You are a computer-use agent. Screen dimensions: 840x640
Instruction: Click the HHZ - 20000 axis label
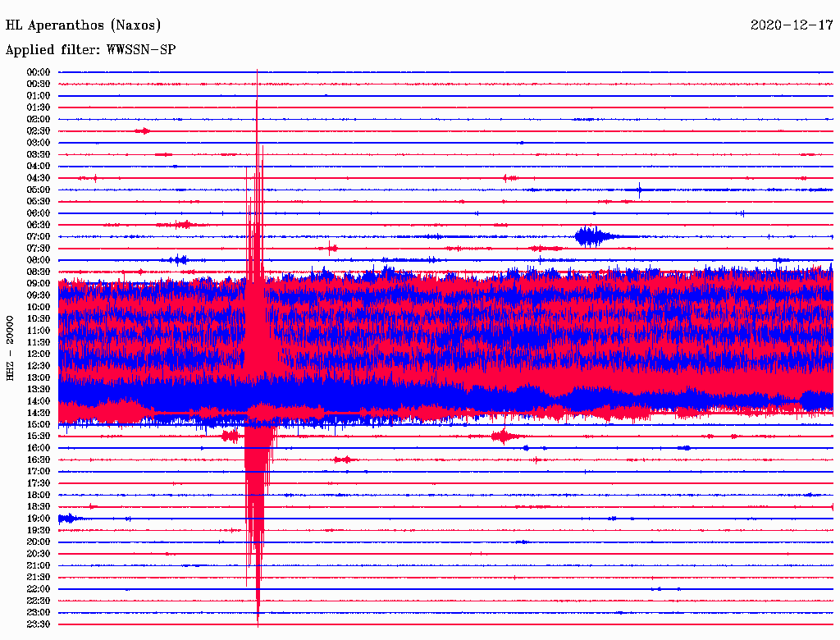pos(10,349)
